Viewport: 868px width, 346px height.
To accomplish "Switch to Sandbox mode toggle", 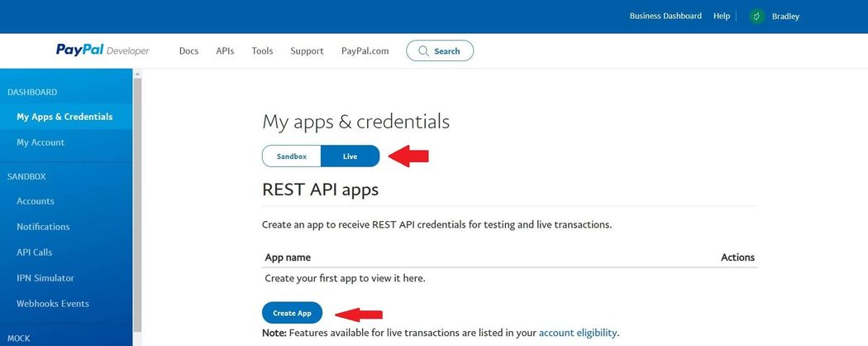I will (292, 156).
